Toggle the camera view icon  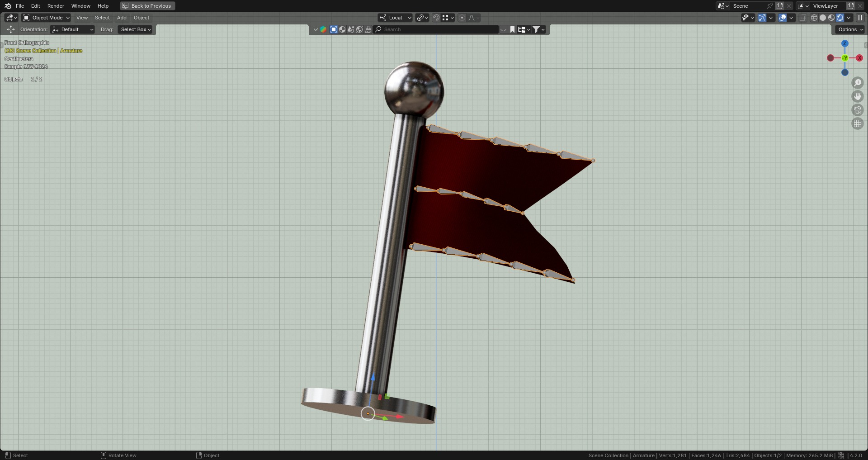(858, 110)
